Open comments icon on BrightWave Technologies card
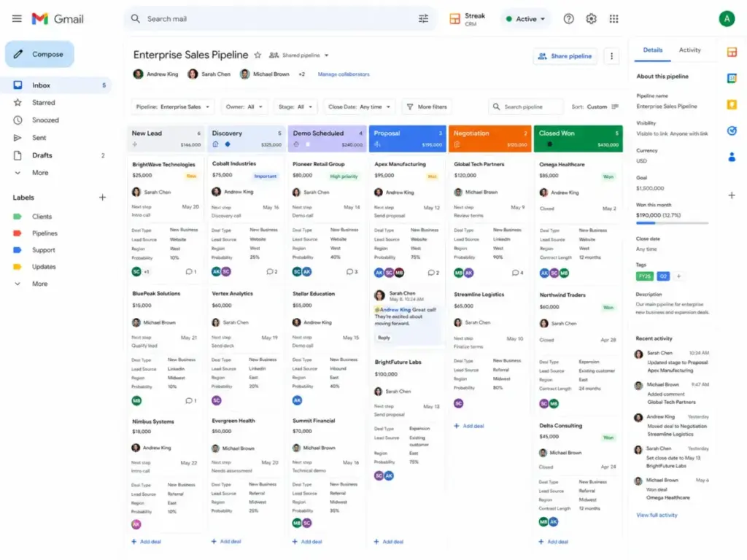 [x=190, y=271]
